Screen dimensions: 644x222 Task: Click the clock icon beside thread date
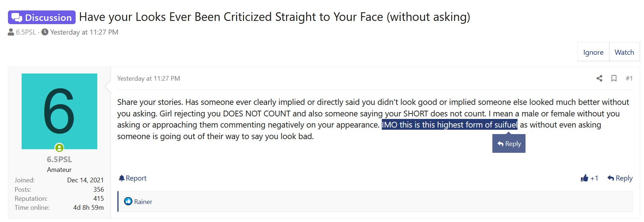[45, 32]
